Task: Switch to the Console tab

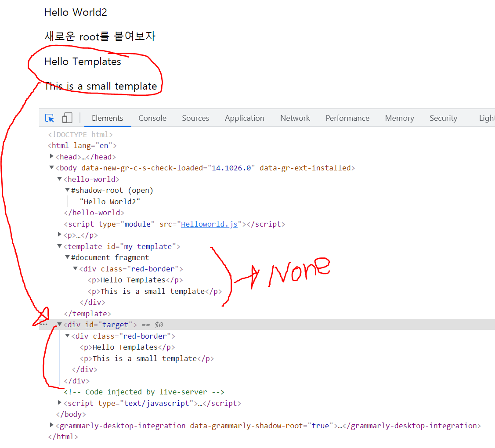Action: coord(152,118)
